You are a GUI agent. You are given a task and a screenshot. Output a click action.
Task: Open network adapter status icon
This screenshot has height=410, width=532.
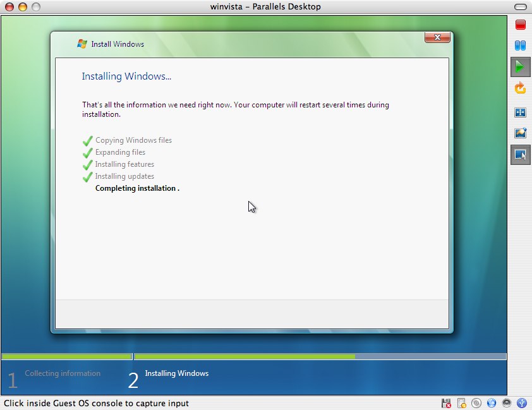click(x=492, y=403)
